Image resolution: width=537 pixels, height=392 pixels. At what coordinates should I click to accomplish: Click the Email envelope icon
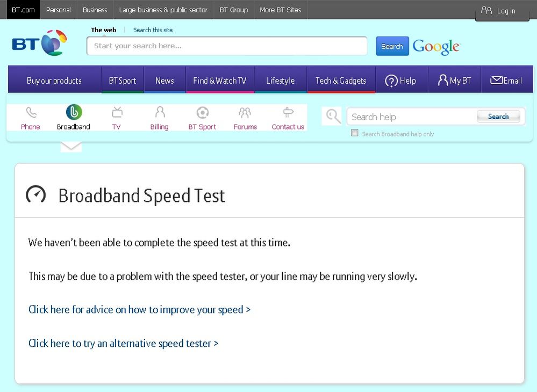click(497, 81)
